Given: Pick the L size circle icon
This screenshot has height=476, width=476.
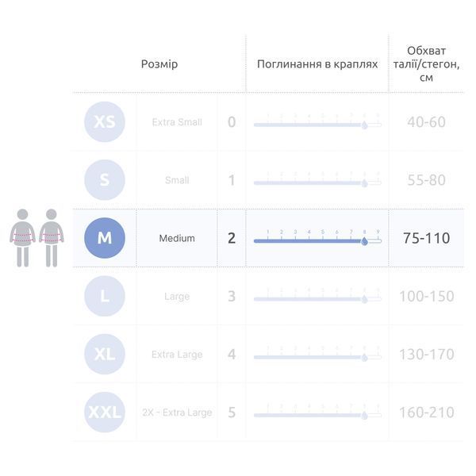Looking at the screenshot, I should click(x=105, y=296).
